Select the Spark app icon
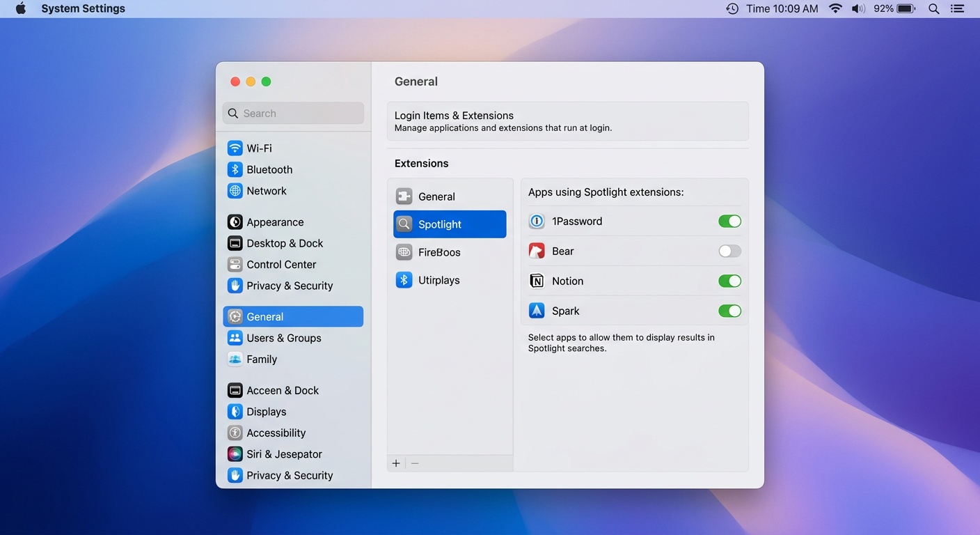This screenshot has height=535, width=980. point(536,310)
